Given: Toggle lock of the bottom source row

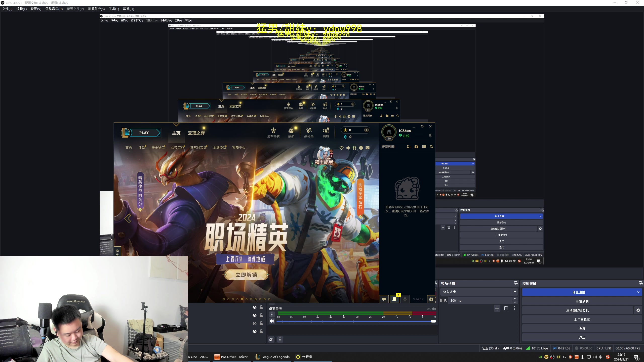Looking at the screenshot, I should (x=261, y=331).
